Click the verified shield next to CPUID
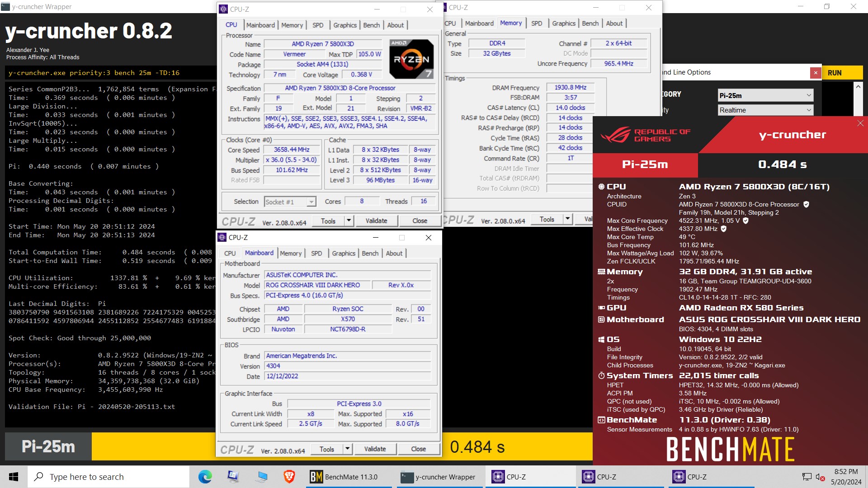Screen dimensions: 868x488 (x=806, y=204)
